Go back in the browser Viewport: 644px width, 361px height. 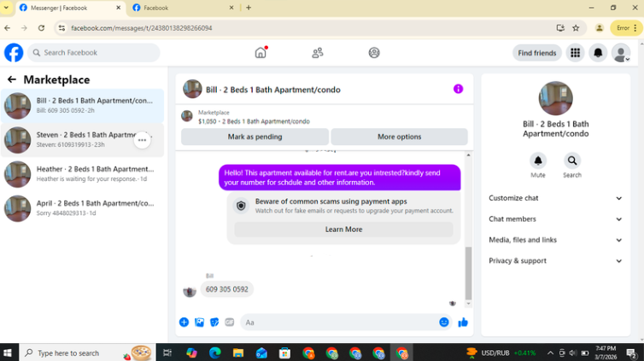pos(8,28)
